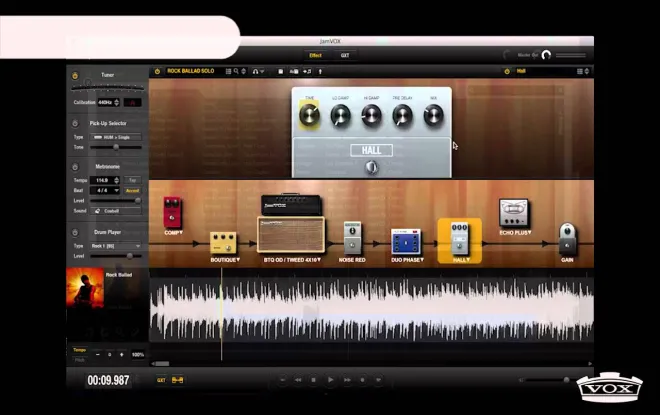Toggle the GXT button in transport bar
This screenshot has width=660, height=415.
[161, 380]
